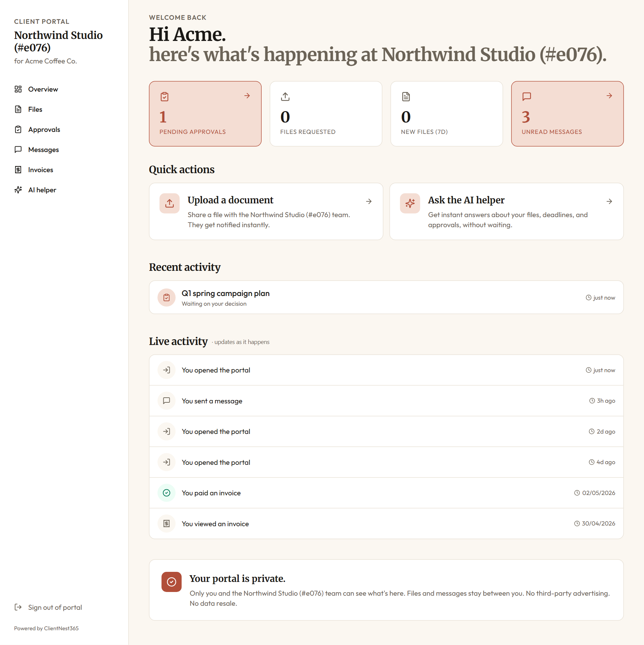Select the Upload a document quick action

tap(266, 211)
